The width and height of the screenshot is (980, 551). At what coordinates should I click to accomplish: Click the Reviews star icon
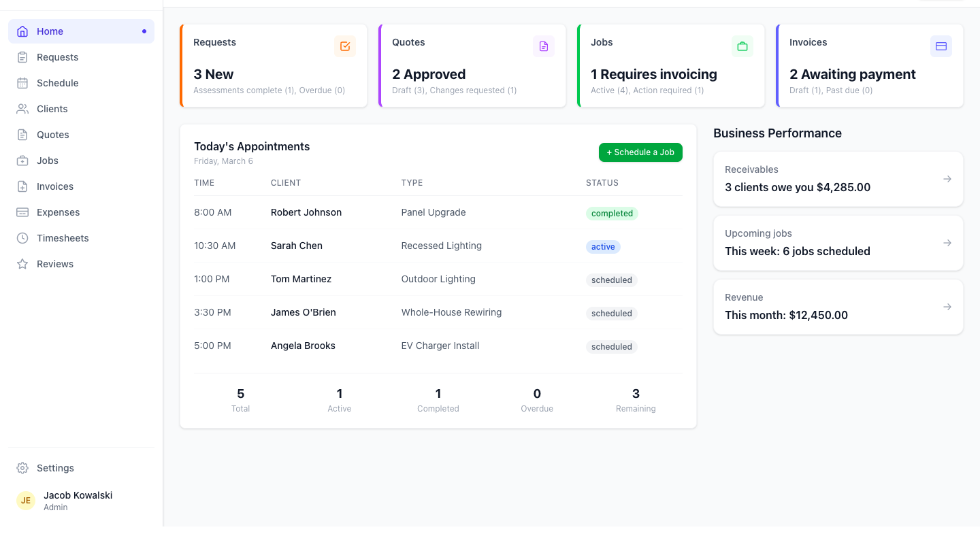[x=21, y=263]
